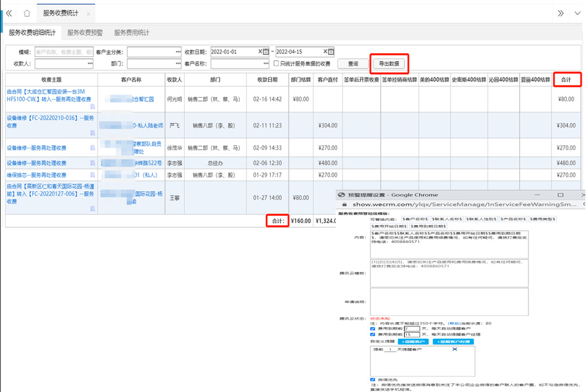Close the 服务收费统计 tab

click(88, 14)
